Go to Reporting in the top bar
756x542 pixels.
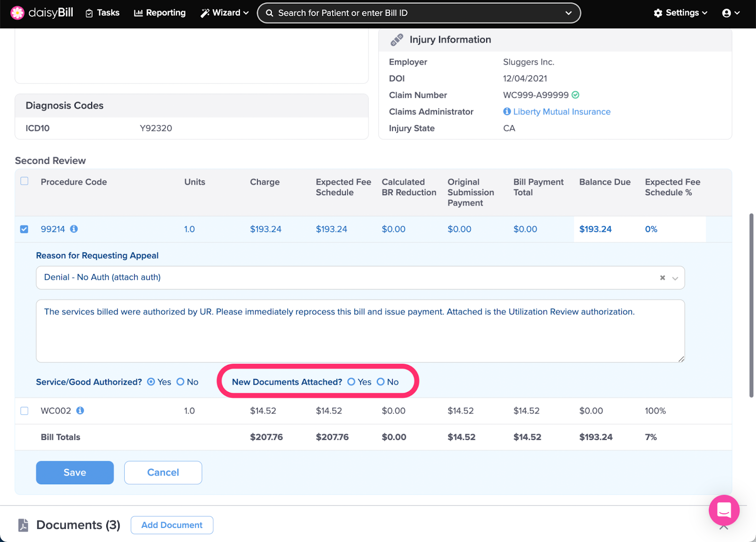pyautogui.click(x=160, y=13)
